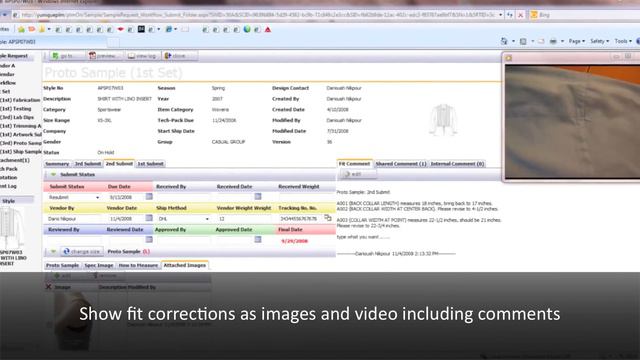Open the Page menu dropdown
Viewport: 640px width, 360px height.
577,41
